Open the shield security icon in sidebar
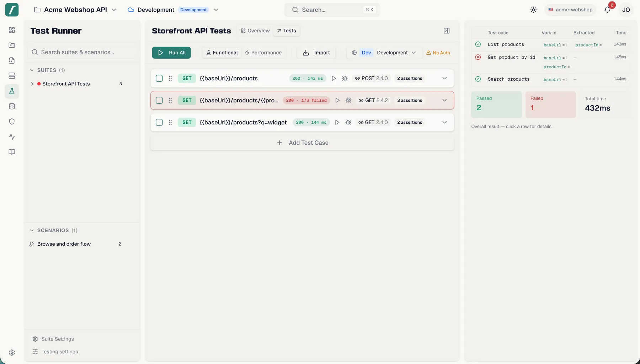This screenshot has width=640, height=364. click(12, 122)
